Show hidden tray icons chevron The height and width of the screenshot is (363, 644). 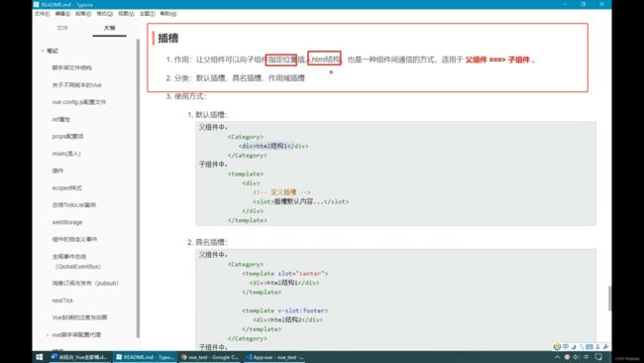tap(557, 357)
